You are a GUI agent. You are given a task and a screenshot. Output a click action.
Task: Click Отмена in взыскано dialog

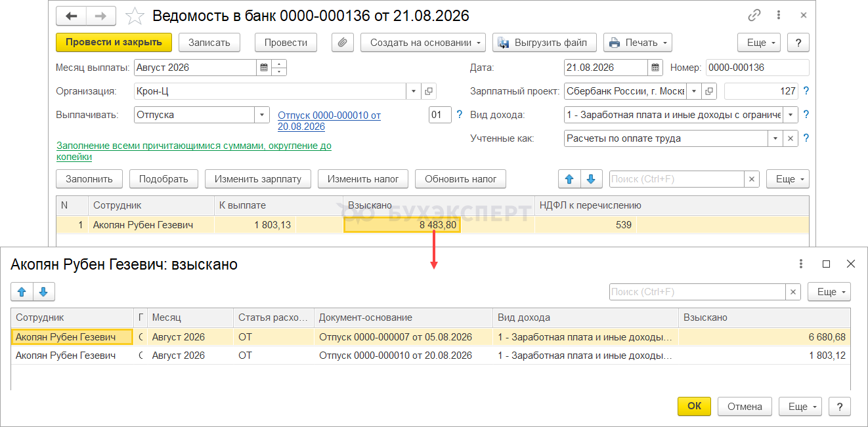tap(745, 407)
